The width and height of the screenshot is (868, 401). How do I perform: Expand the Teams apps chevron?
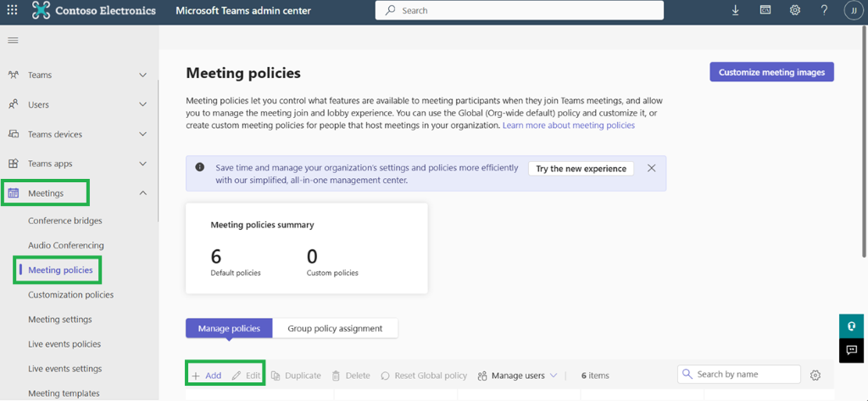point(142,164)
